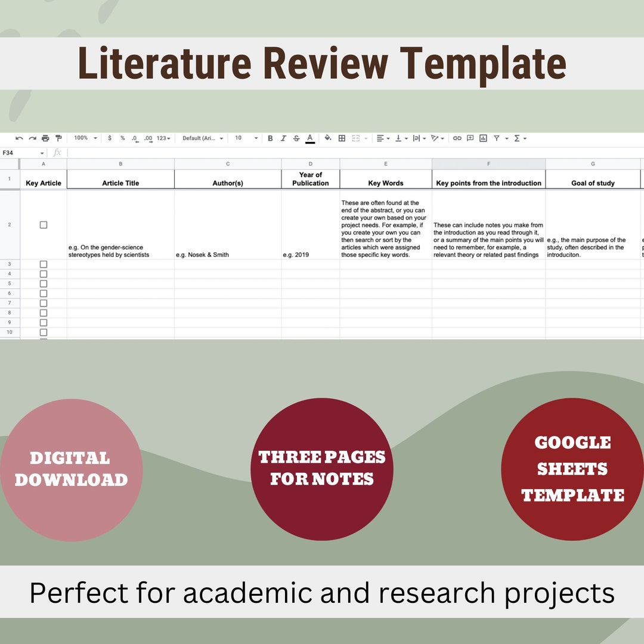The width and height of the screenshot is (644, 644).
Task: Open the font family dropdown
Action: [x=203, y=138]
